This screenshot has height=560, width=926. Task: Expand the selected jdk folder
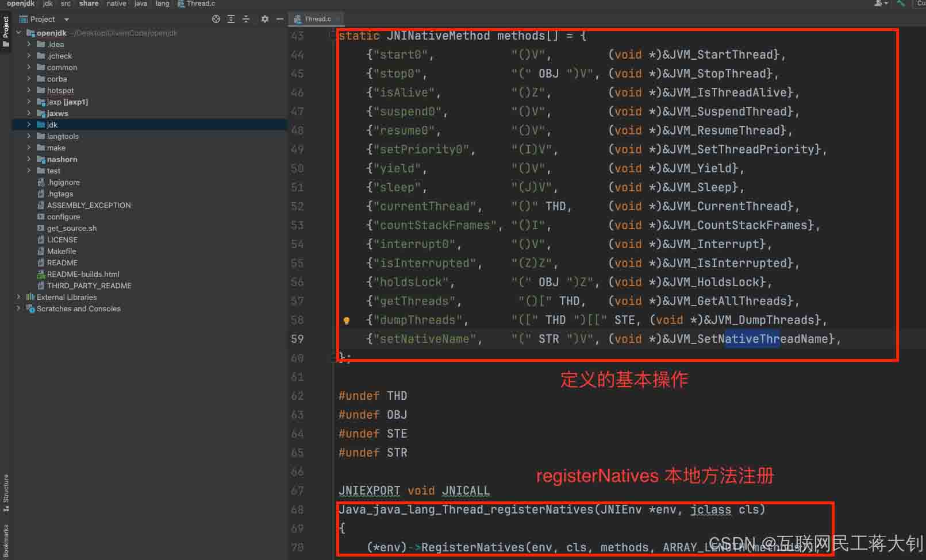click(29, 125)
